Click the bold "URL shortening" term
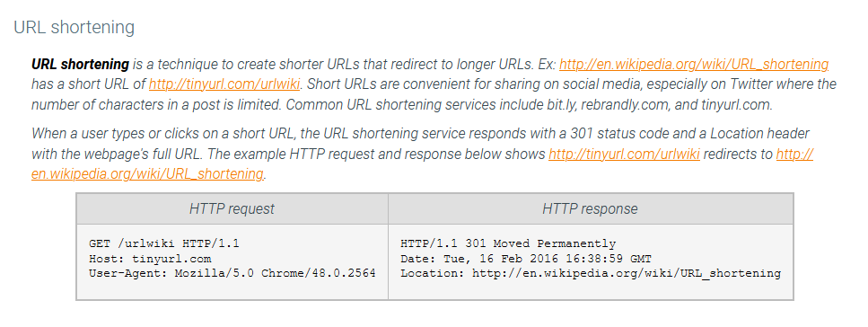This screenshot has width=868, height=327. tap(80, 65)
